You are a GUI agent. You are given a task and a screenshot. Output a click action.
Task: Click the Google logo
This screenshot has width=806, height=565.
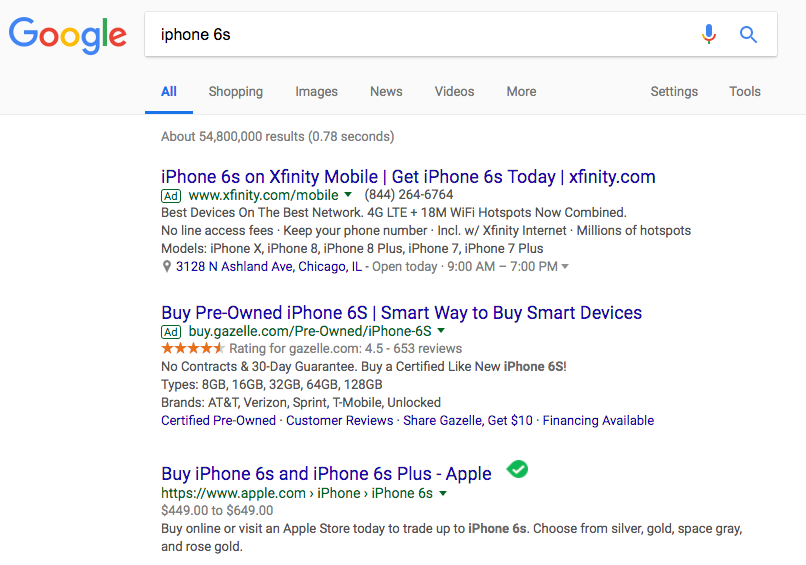(x=67, y=35)
